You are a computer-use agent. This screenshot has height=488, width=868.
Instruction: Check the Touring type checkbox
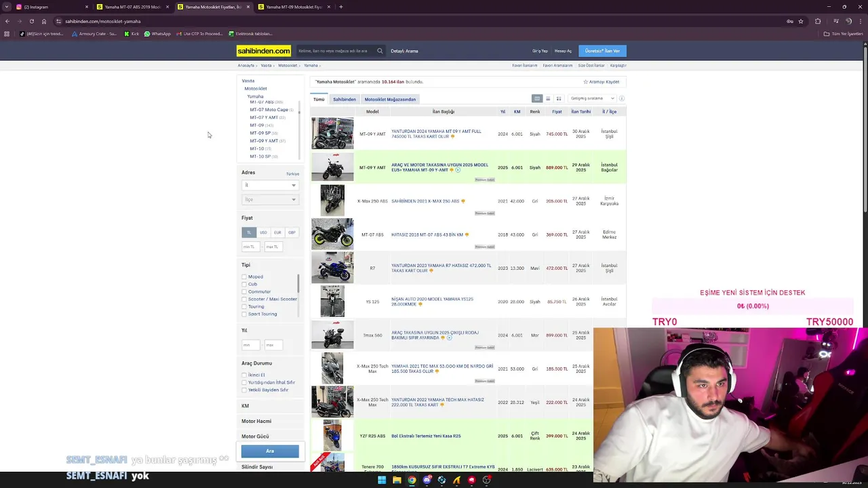coord(244,306)
